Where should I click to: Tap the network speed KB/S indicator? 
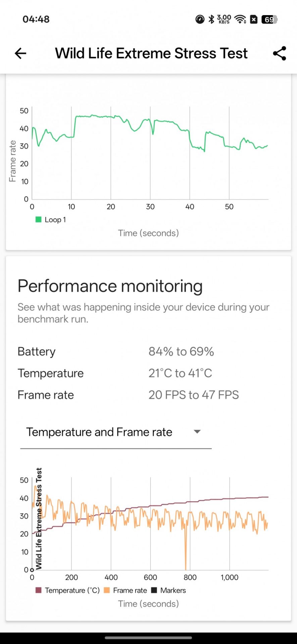pyautogui.click(x=224, y=19)
